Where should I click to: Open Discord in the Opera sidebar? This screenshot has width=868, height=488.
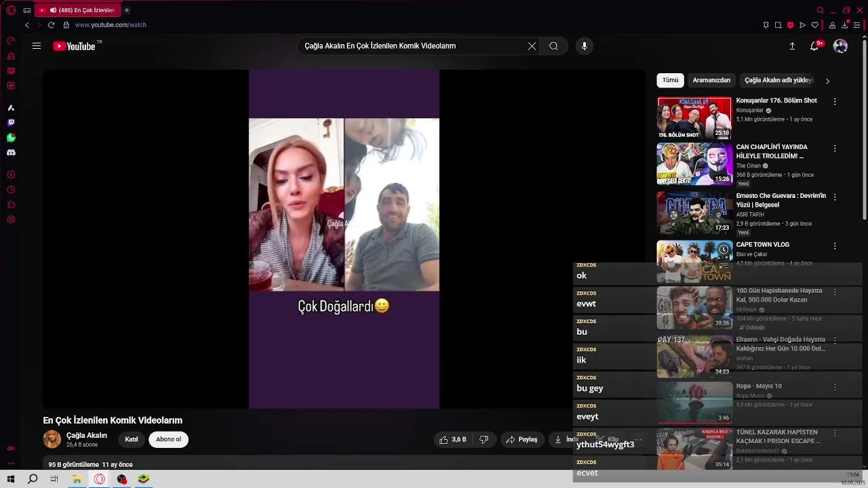point(11,152)
